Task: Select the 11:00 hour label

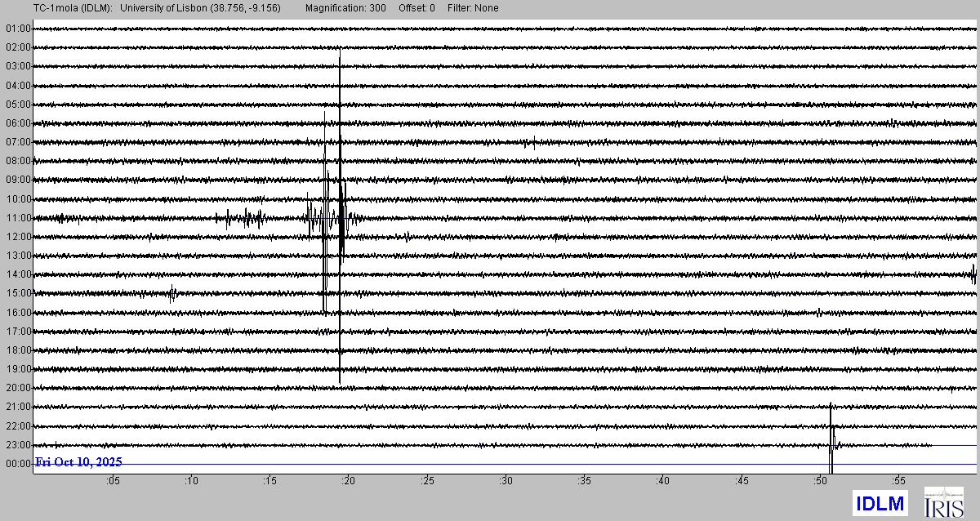Action: [x=18, y=218]
